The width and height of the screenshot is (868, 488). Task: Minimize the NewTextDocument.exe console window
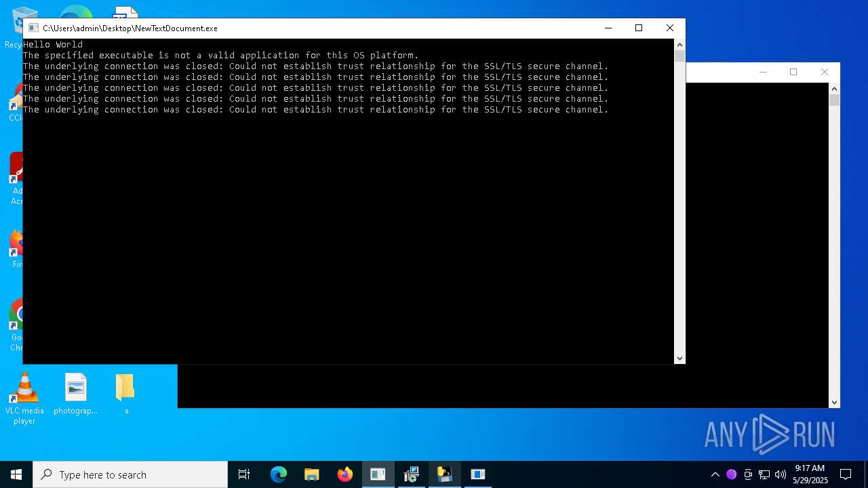tap(608, 28)
